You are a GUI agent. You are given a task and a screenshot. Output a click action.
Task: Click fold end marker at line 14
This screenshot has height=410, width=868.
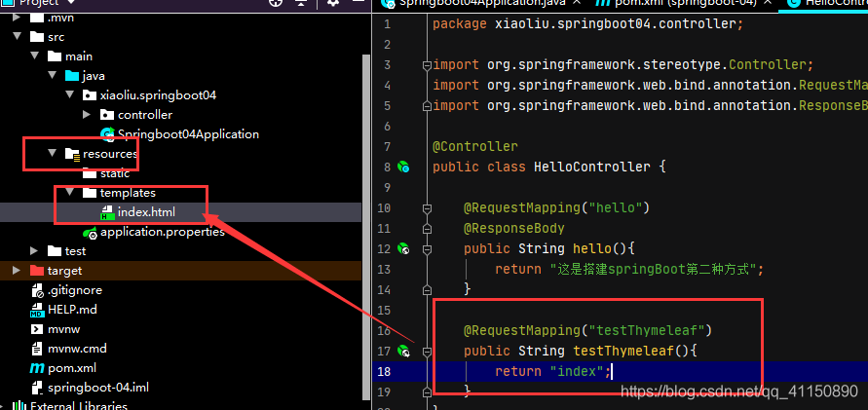[x=427, y=289]
